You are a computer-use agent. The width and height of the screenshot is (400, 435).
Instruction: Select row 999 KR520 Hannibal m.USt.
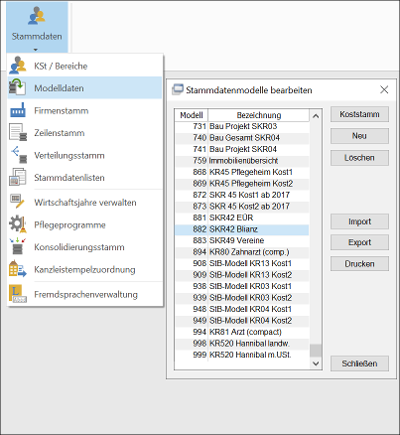click(x=242, y=355)
